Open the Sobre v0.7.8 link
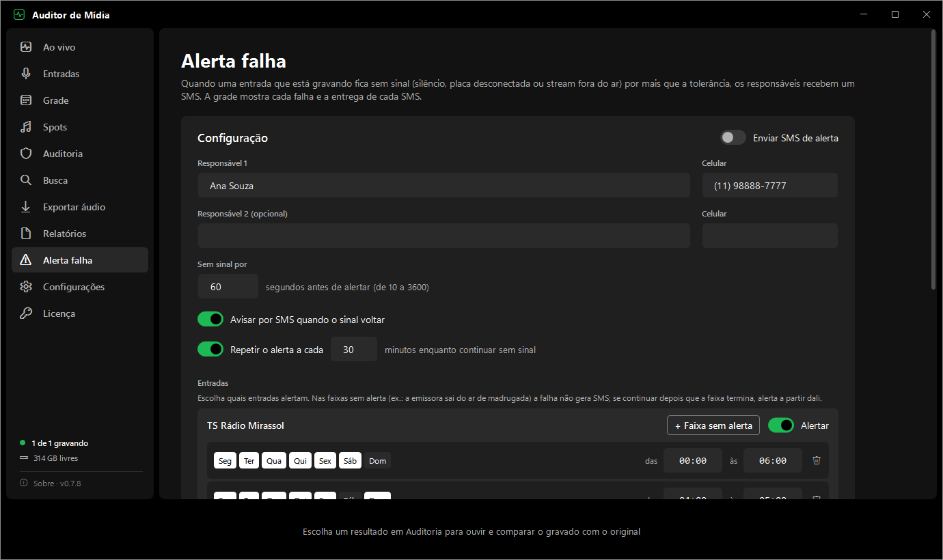Screen dimensions: 943x560 pos(57,484)
